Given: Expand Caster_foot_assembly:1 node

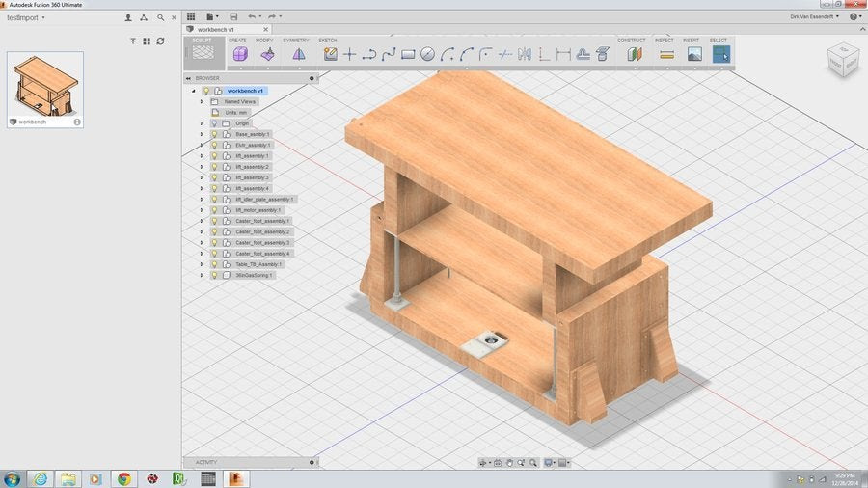Looking at the screenshot, I should click(203, 221).
